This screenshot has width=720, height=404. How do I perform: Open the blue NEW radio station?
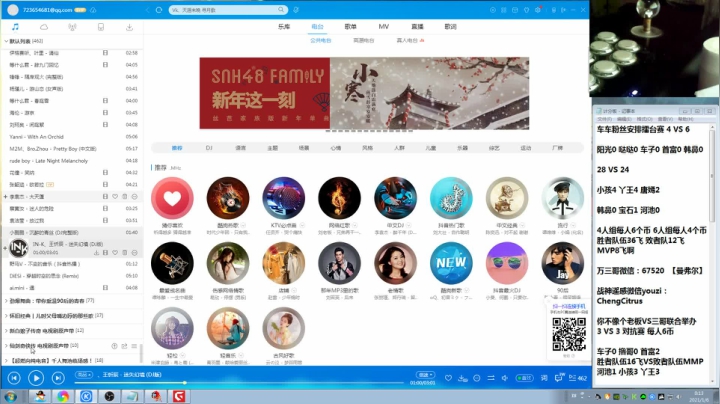click(x=451, y=263)
